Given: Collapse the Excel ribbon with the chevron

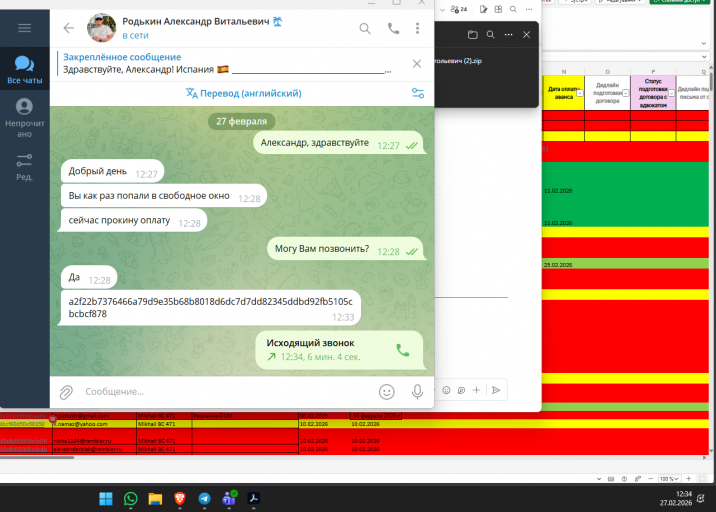Looking at the screenshot, I should [704, 43].
